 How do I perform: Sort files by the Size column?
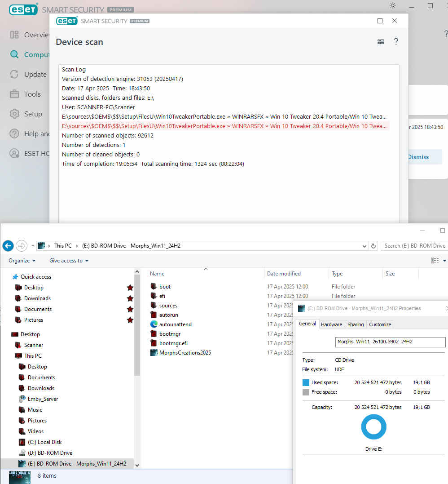tap(390, 274)
